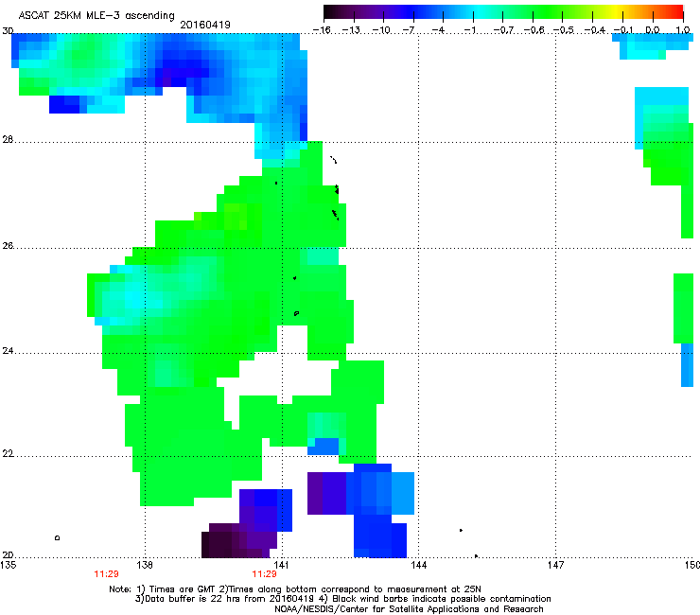
Task: Click the note line starting "3)Data buffer is 22 hrs"
Action: coord(342,599)
